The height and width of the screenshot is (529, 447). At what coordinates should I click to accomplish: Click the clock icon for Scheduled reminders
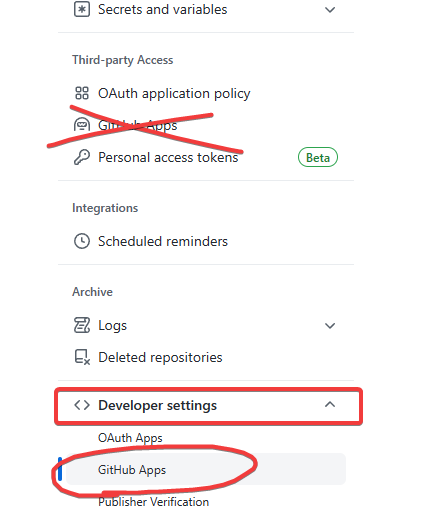coord(82,241)
